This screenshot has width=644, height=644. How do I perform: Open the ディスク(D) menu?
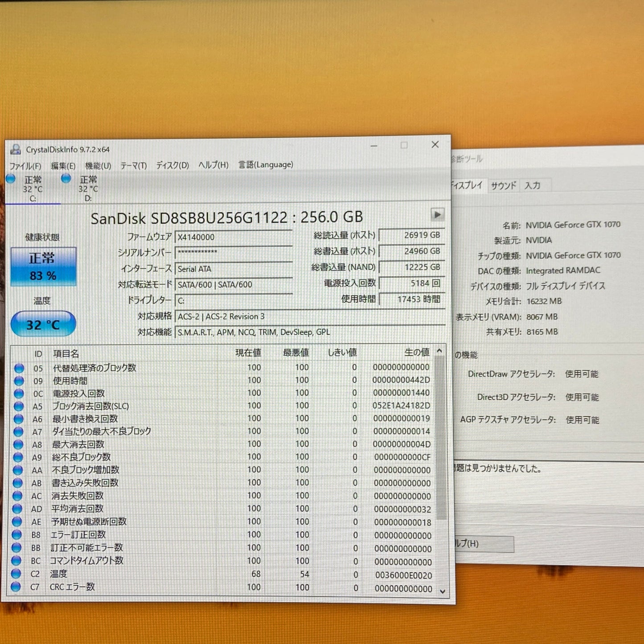click(x=172, y=165)
